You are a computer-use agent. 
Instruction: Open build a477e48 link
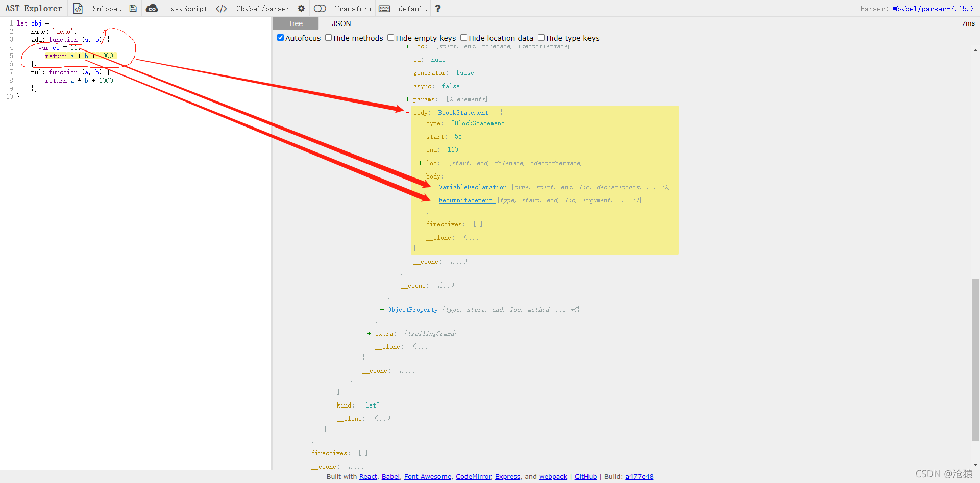click(x=639, y=477)
